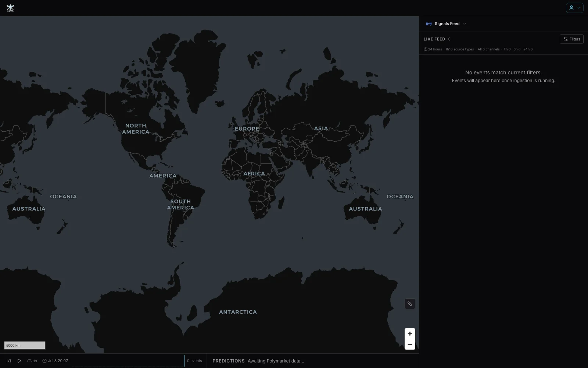Click the signals broadcast icon
This screenshot has height=368, width=588.
click(429, 24)
